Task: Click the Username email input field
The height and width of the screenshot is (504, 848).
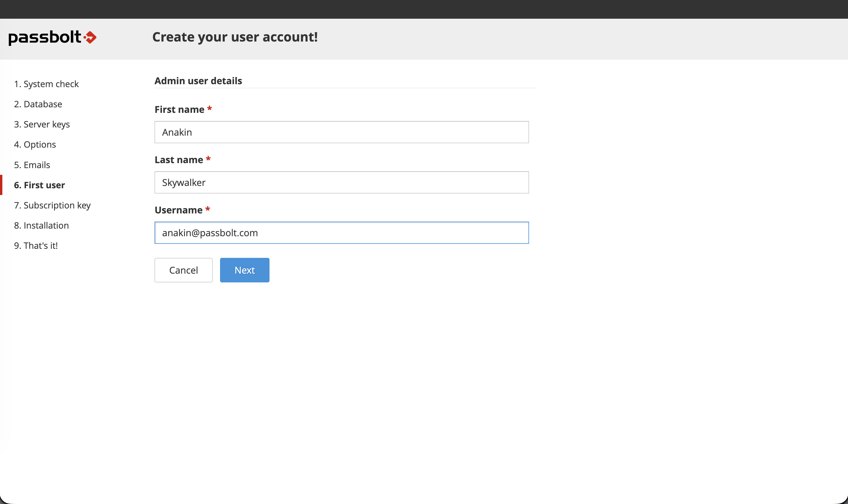Action: pyautogui.click(x=341, y=233)
